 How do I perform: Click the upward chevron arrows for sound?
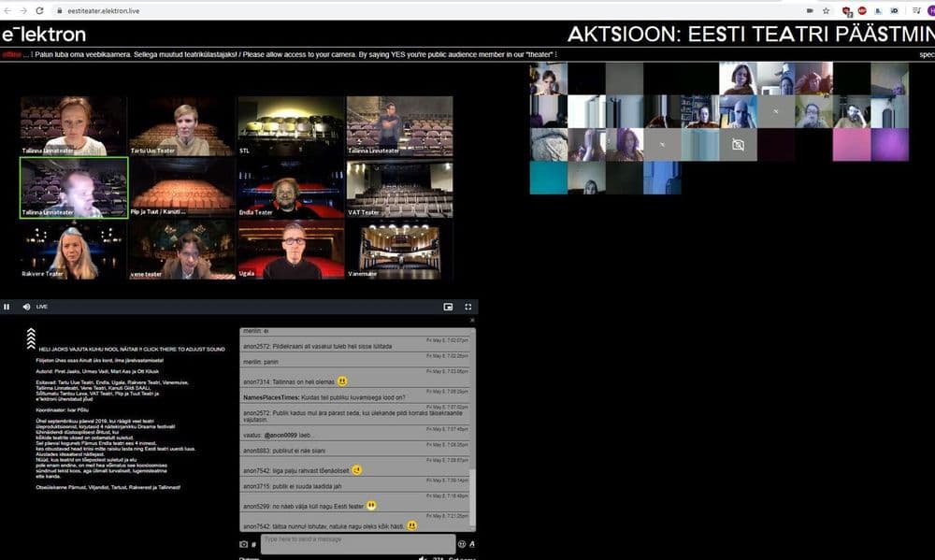tap(31, 338)
